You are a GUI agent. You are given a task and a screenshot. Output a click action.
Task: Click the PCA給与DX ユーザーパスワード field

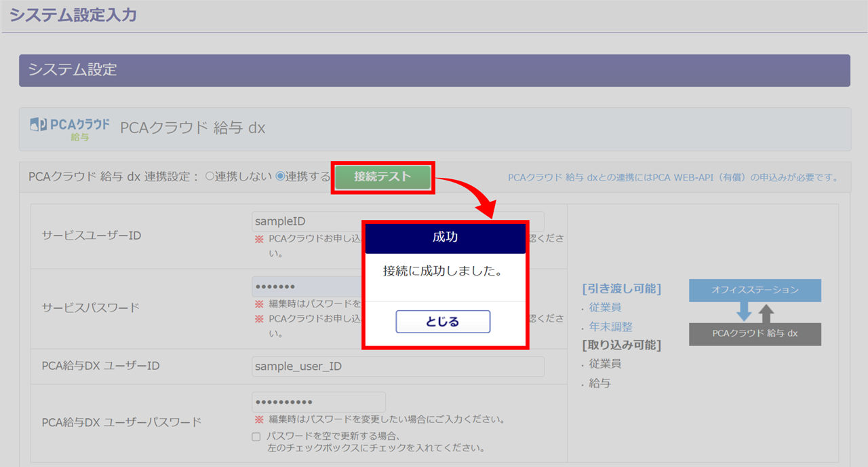click(318, 402)
